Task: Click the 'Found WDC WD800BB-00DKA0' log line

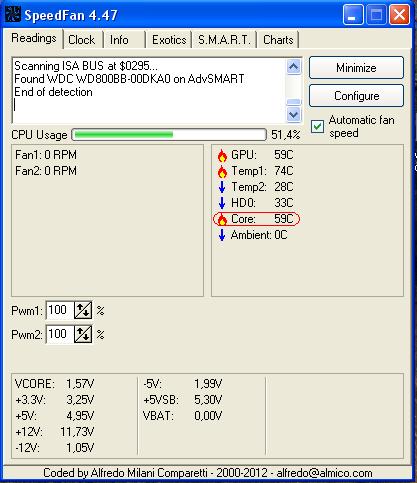Action: pos(129,79)
